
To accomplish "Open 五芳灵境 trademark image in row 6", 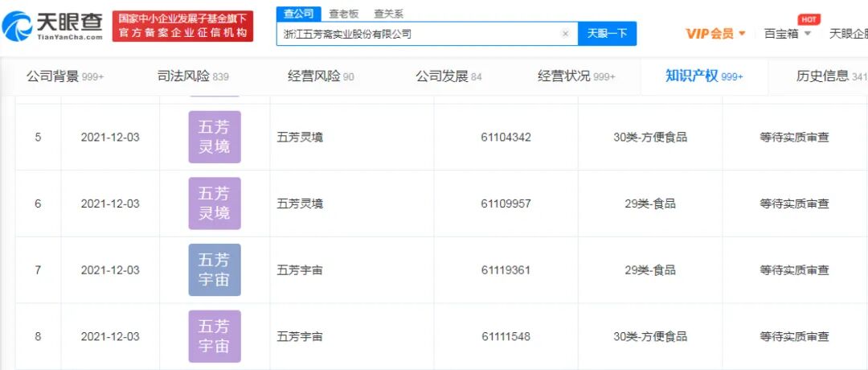I will [x=215, y=203].
